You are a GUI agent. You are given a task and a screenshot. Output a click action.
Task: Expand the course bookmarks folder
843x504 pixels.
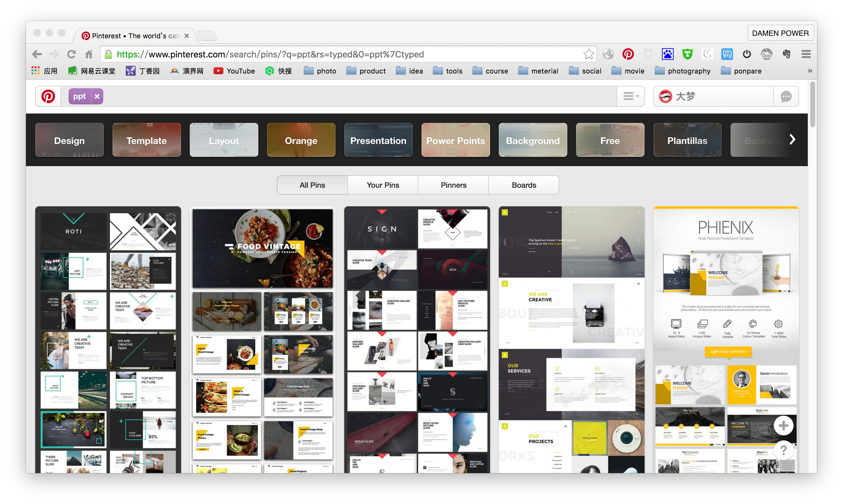click(x=490, y=71)
